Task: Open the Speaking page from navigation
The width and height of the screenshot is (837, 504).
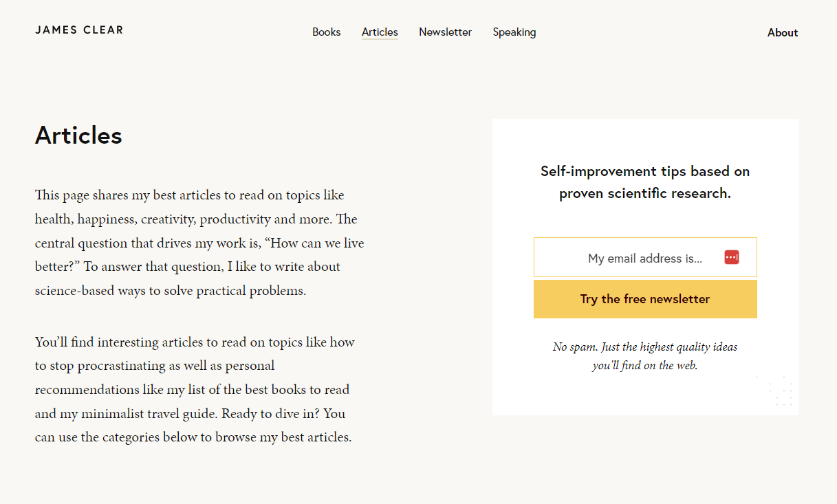Action: pos(514,32)
